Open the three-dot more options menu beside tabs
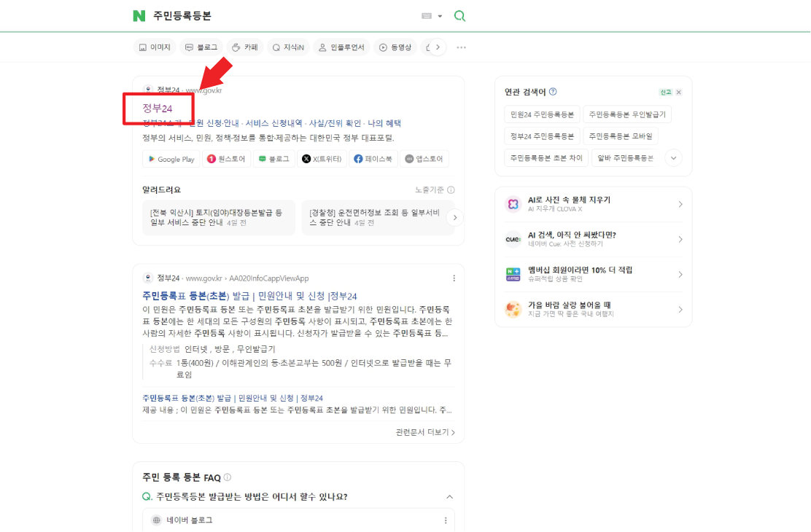Screen dimensions: 811x532 click(461, 47)
